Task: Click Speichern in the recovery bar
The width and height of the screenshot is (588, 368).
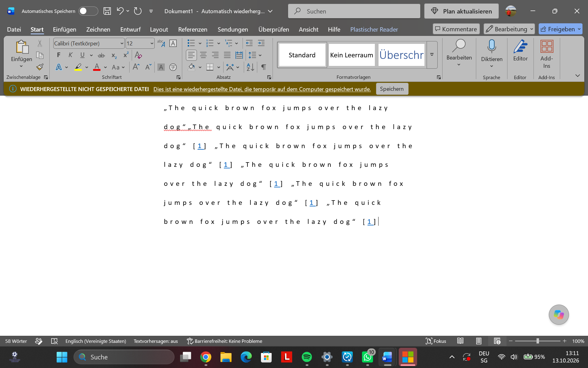Action: [x=392, y=89]
